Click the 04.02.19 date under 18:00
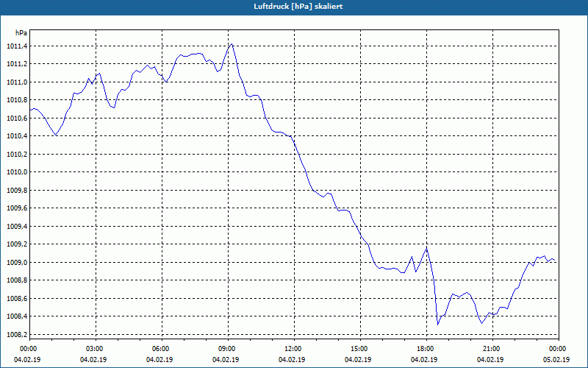The height and width of the screenshot is (368, 588). 424,360
